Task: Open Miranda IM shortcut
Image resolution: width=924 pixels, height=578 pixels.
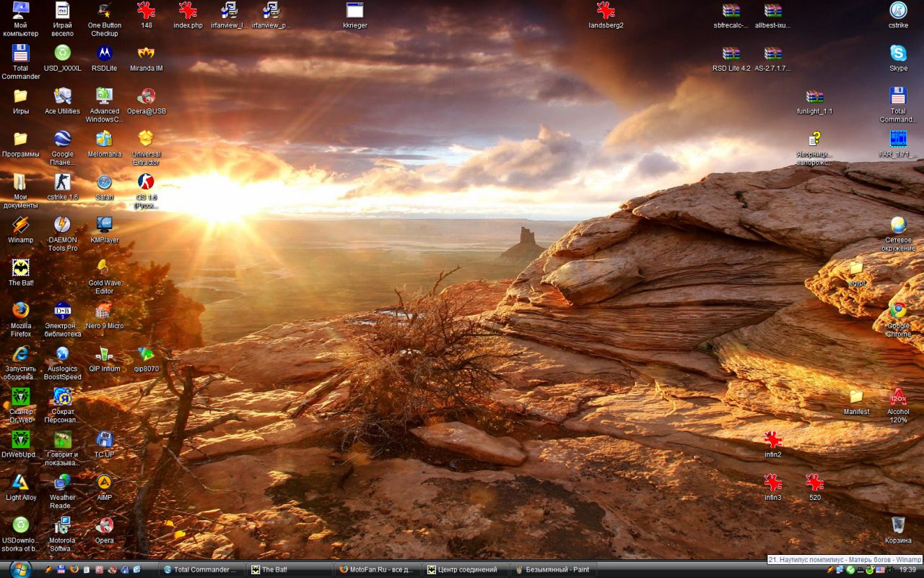Action: click(x=147, y=59)
